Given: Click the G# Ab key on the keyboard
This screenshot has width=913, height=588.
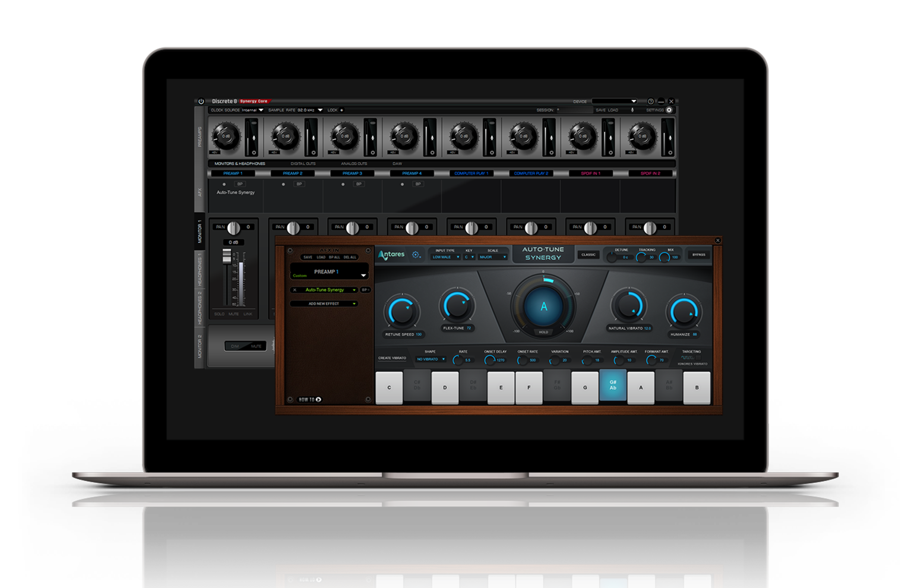Looking at the screenshot, I should pyautogui.click(x=613, y=385).
